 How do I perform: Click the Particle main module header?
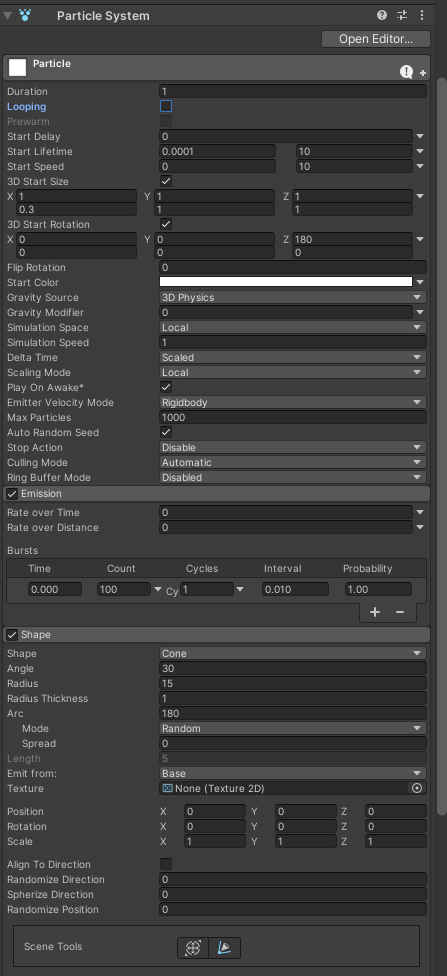click(217, 67)
